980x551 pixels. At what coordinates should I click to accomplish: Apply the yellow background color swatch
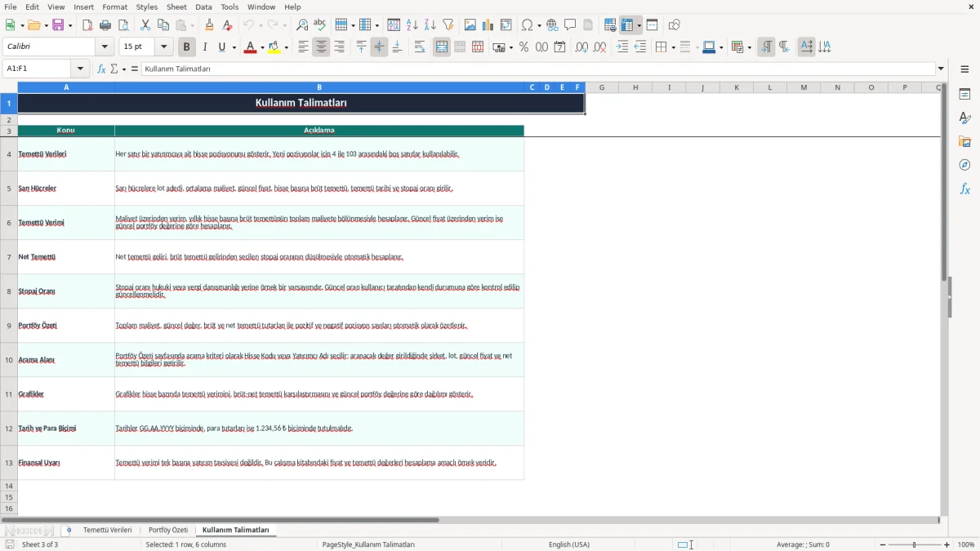[x=274, y=47]
